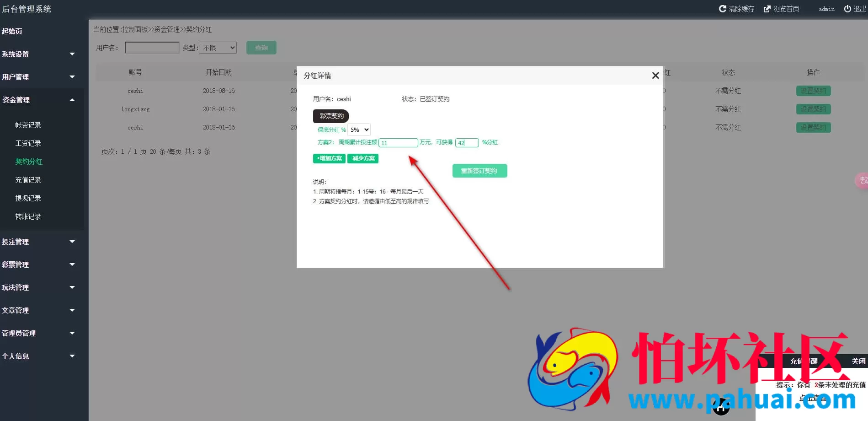Close the 分红详情 dialog with the X
This screenshot has height=421, width=868.
click(x=655, y=75)
